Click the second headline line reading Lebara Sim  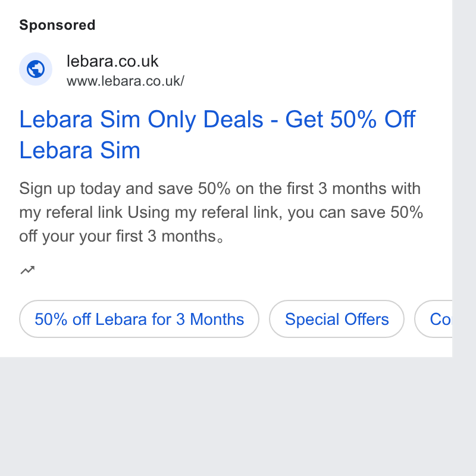[80, 151]
